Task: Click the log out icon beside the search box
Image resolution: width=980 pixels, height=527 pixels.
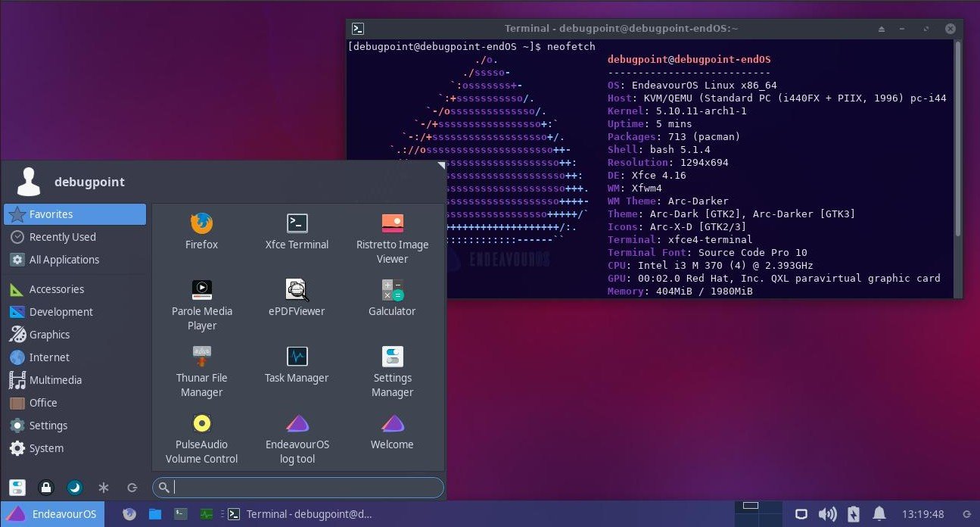Action: coord(132,488)
